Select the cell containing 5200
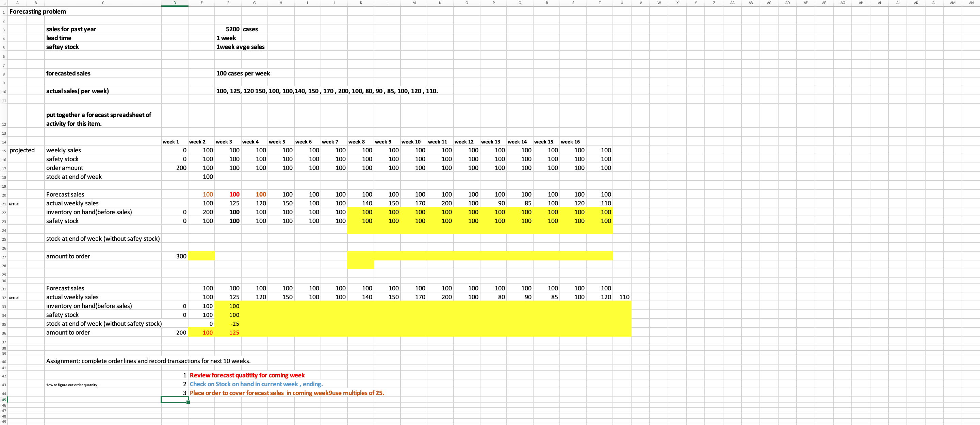Image resolution: width=980 pixels, height=425 pixels. coord(232,29)
